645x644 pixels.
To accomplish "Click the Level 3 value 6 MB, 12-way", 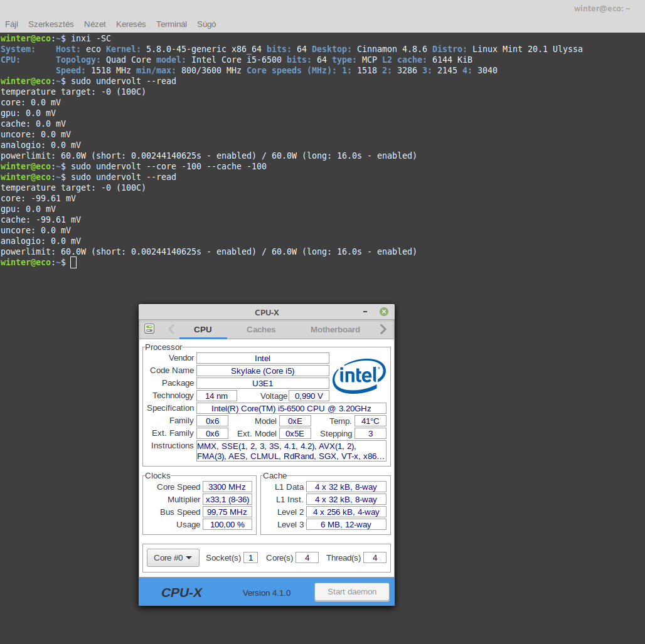I will pos(346,524).
